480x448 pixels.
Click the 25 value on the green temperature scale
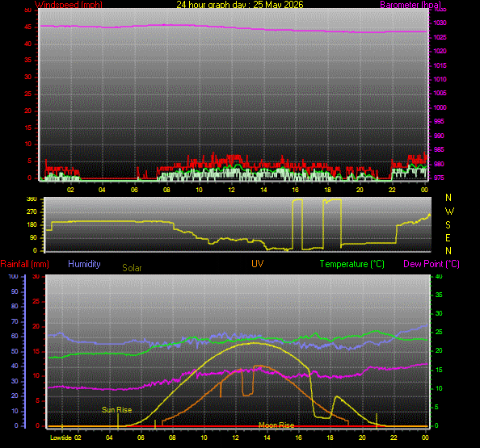pos(439,332)
